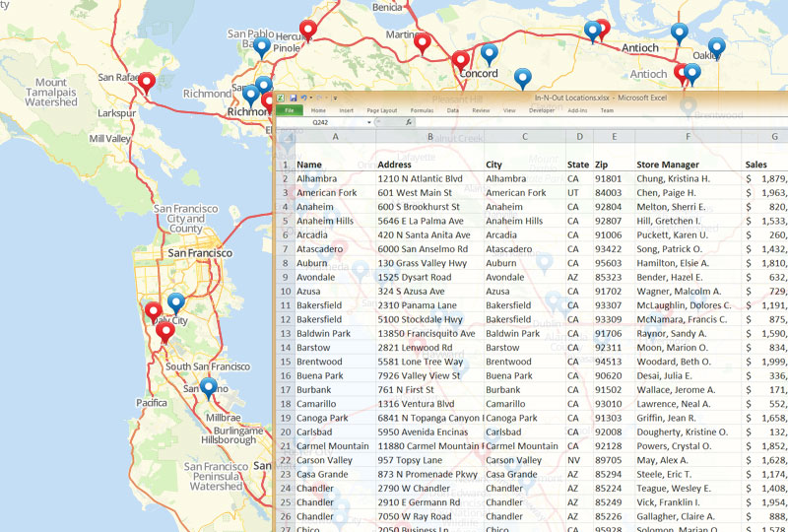Click the red map pin at Concord
788x532 pixels.
(x=460, y=61)
